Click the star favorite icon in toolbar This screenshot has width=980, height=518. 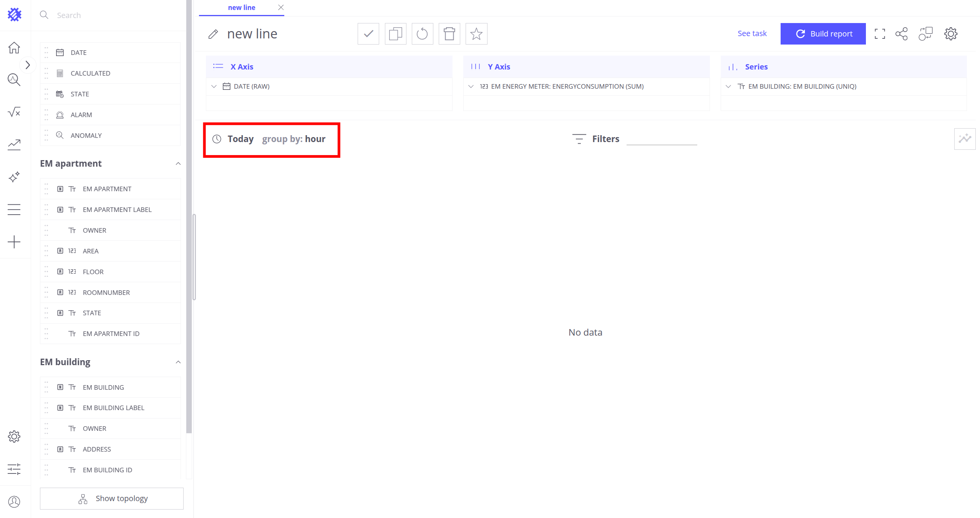coord(476,34)
